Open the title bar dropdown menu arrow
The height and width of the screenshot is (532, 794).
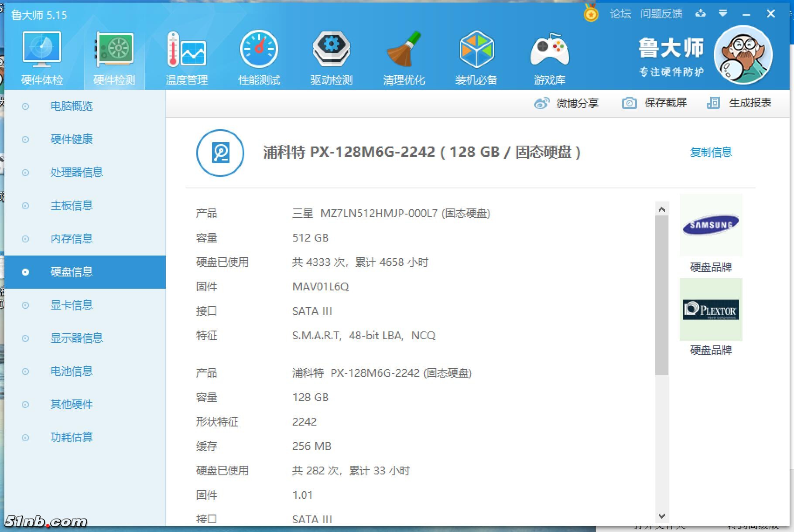723,14
